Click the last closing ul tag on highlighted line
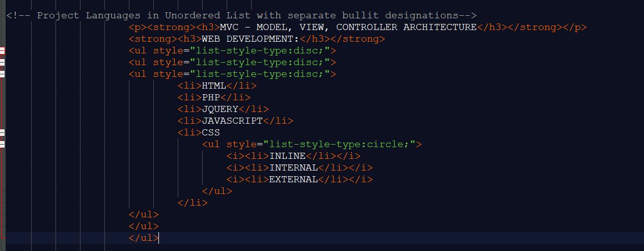644x251 pixels. [144, 238]
